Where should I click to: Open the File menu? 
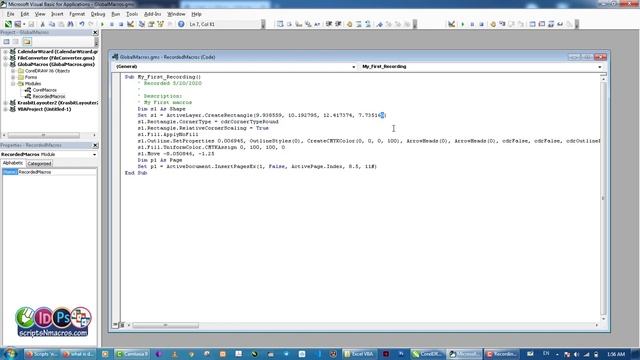coord(10,14)
